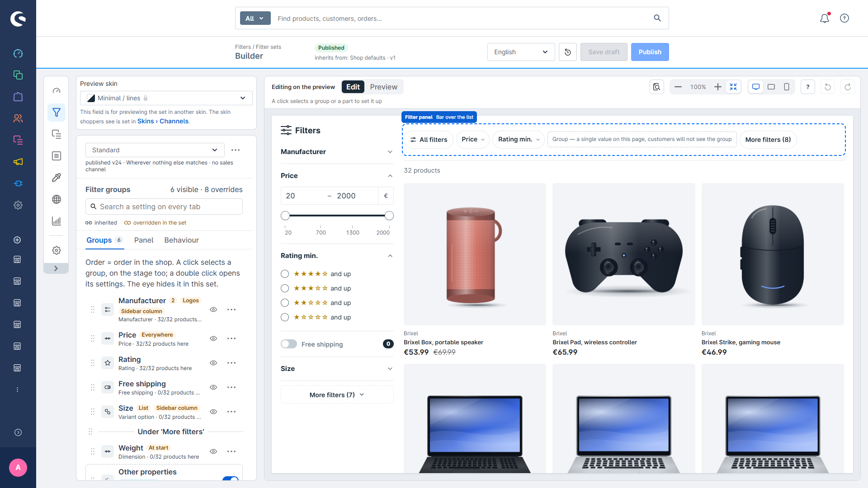Click the All filters button in bar
868x488 pixels.
pyautogui.click(x=429, y=140)
